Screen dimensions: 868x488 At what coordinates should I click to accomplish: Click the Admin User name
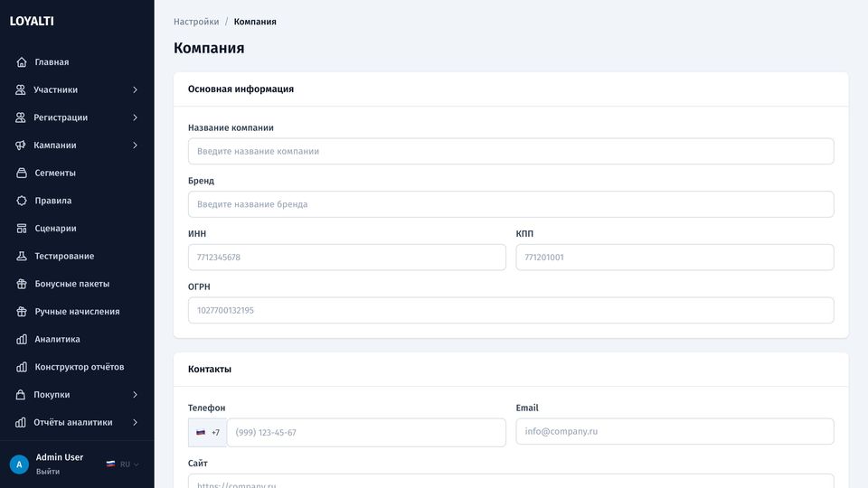click(x=60, y=457)
